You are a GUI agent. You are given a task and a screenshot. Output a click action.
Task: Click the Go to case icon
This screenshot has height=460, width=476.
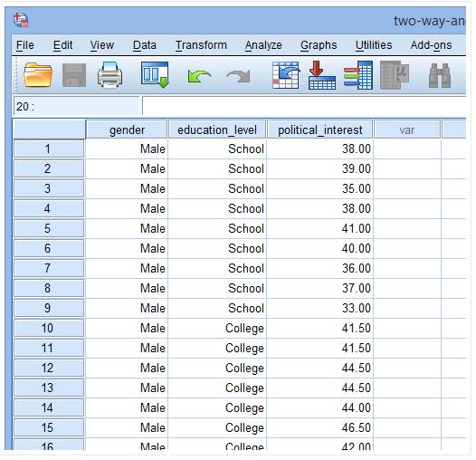[x=286, y=75]
